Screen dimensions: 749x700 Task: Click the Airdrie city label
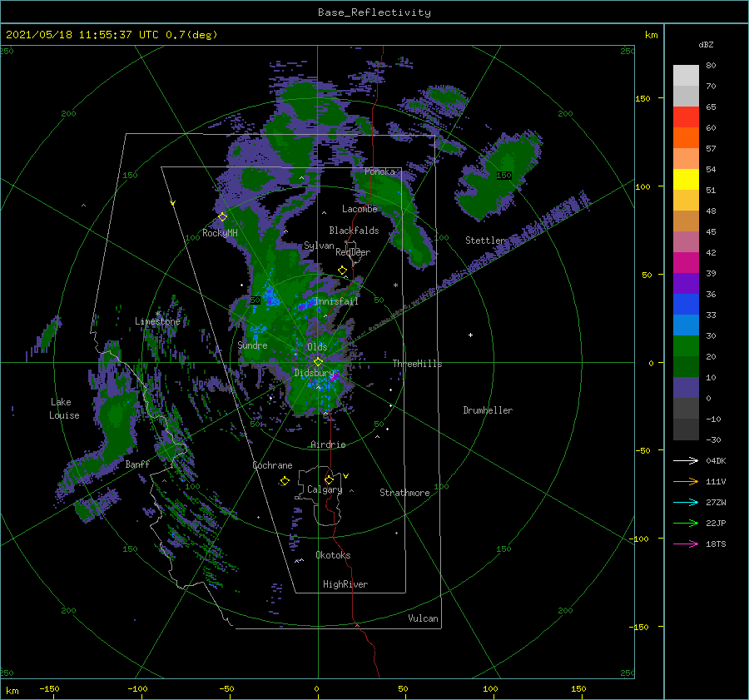(328, 444)
